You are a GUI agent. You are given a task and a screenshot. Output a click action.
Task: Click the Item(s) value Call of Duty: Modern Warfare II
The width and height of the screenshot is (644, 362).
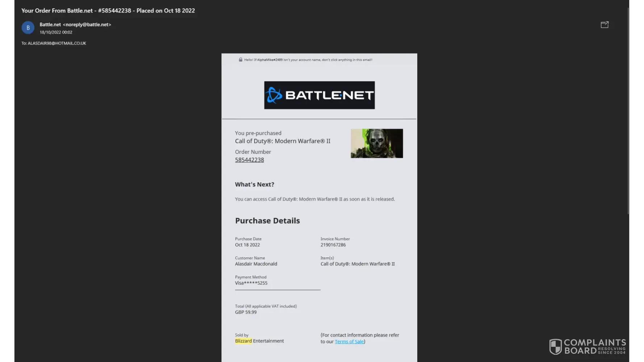[357, 264]
